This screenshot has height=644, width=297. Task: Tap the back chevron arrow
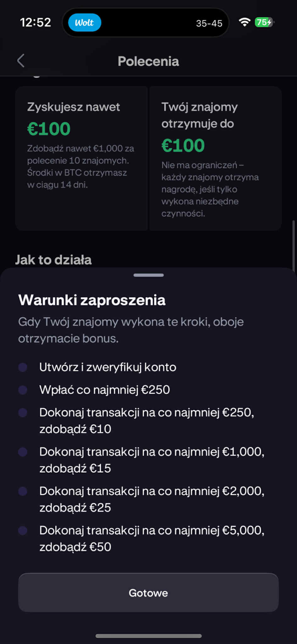tap(21, 61)
